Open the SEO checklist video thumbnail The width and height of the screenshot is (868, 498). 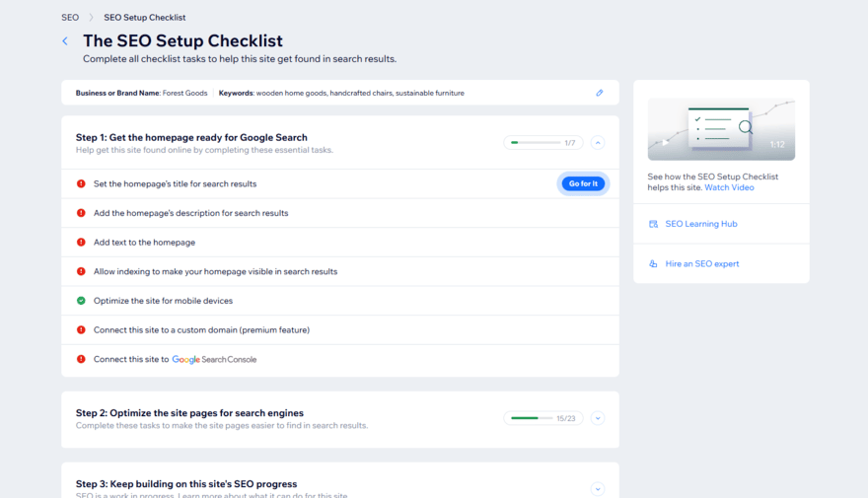tap(721, 129)
